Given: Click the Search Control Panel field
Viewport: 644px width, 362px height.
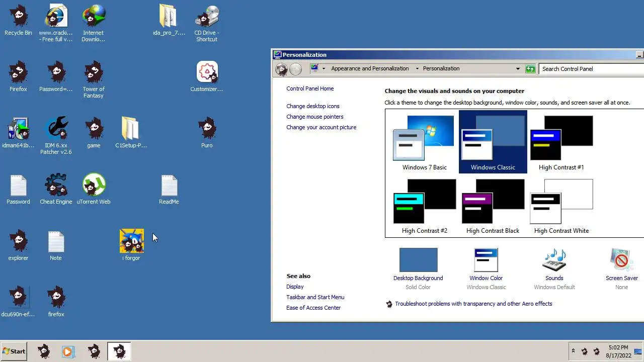Looking at the screenshot, I should (592, 69).
